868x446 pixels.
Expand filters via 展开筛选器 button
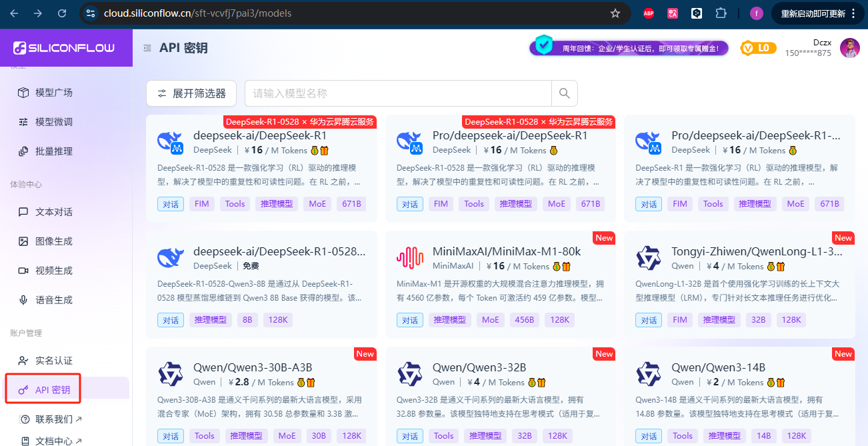pyautogui.click(x=191, y=93)
